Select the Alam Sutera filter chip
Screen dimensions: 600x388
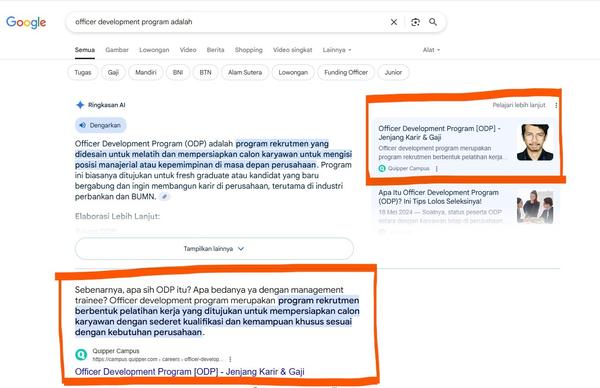point(245,72)
